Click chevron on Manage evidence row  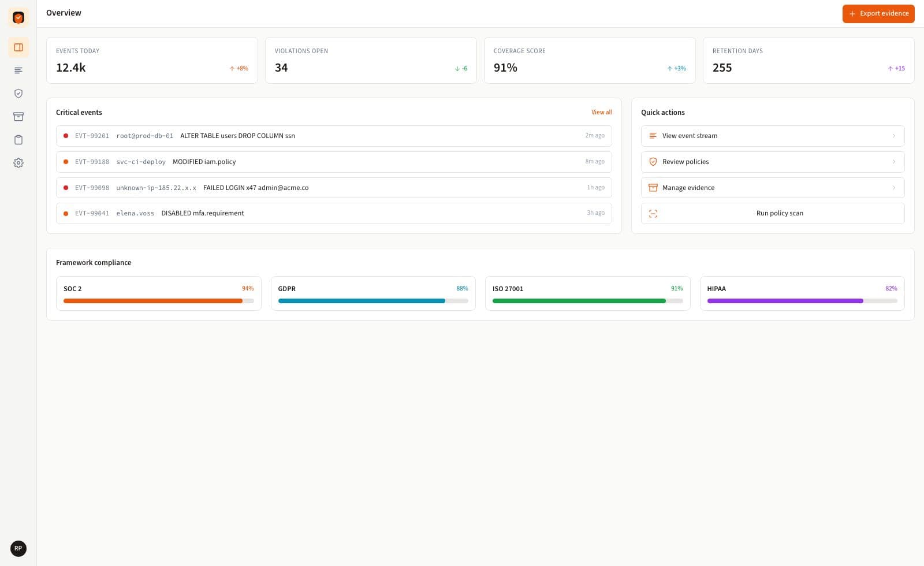pos(894,188)
